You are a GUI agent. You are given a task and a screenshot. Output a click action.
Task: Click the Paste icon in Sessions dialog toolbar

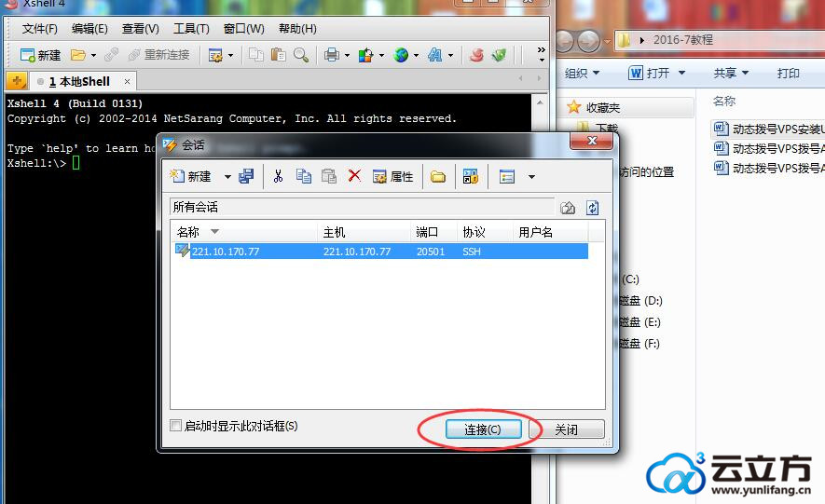click(329, 176)
